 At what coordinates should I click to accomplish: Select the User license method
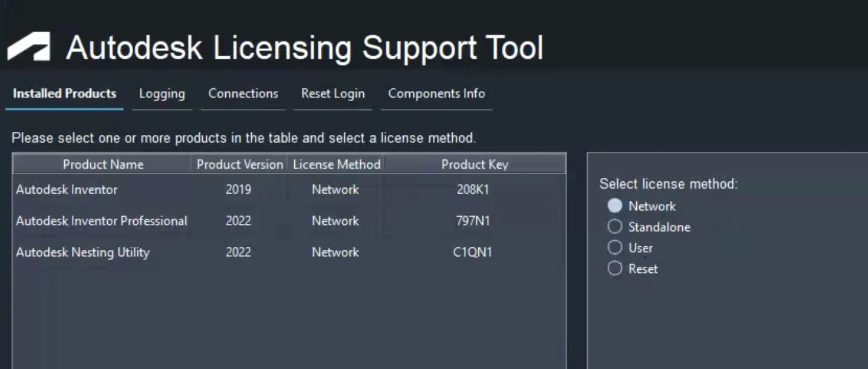coord(615,247)
